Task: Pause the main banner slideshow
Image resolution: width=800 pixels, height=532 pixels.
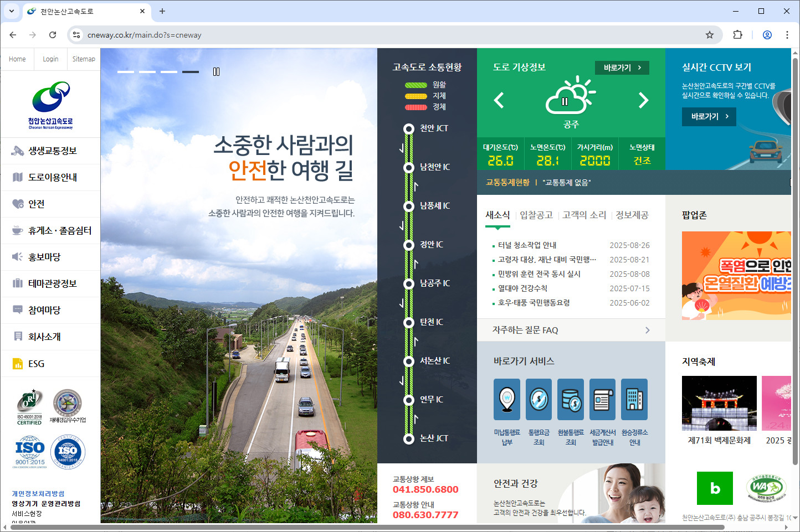Action: tap(216, 71)
